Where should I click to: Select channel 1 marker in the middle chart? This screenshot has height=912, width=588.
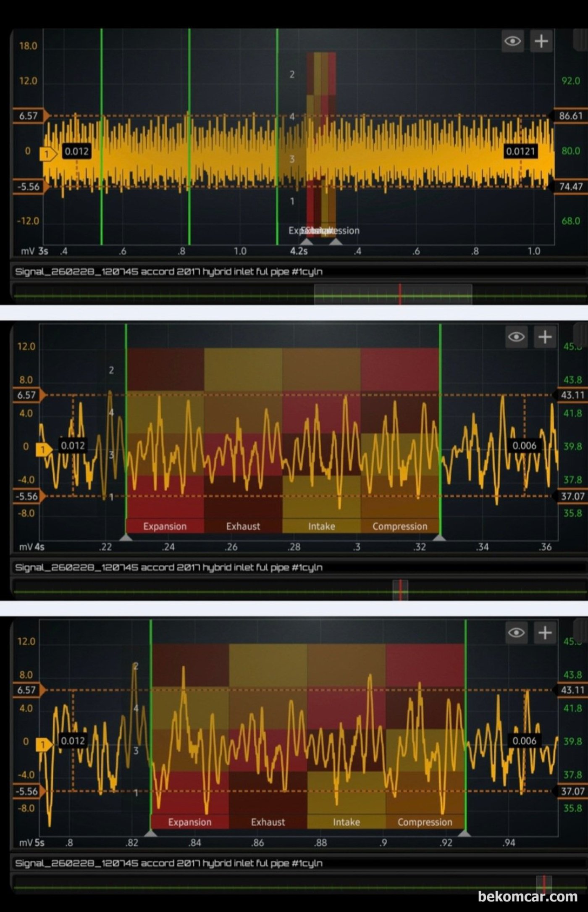click(43, 450)
